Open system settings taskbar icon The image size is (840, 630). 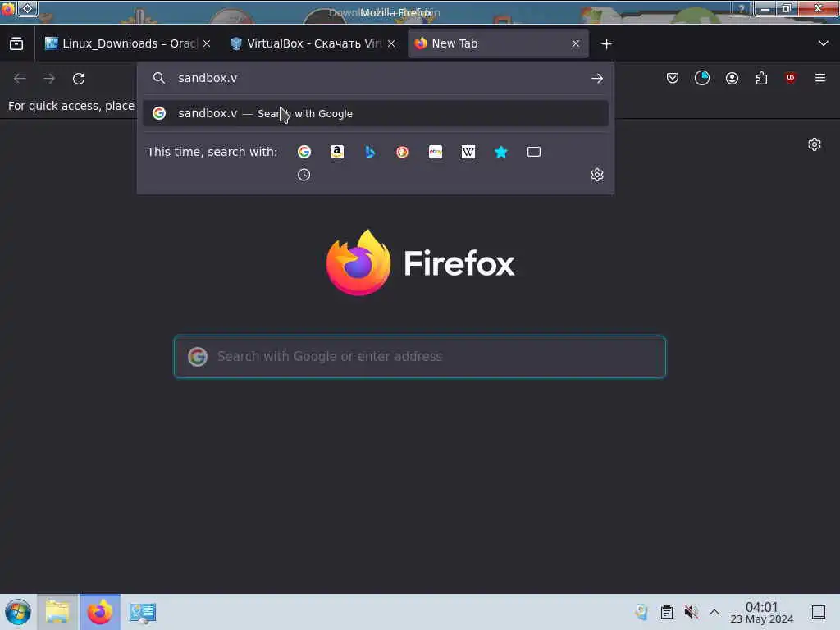[x=143, y=612]
